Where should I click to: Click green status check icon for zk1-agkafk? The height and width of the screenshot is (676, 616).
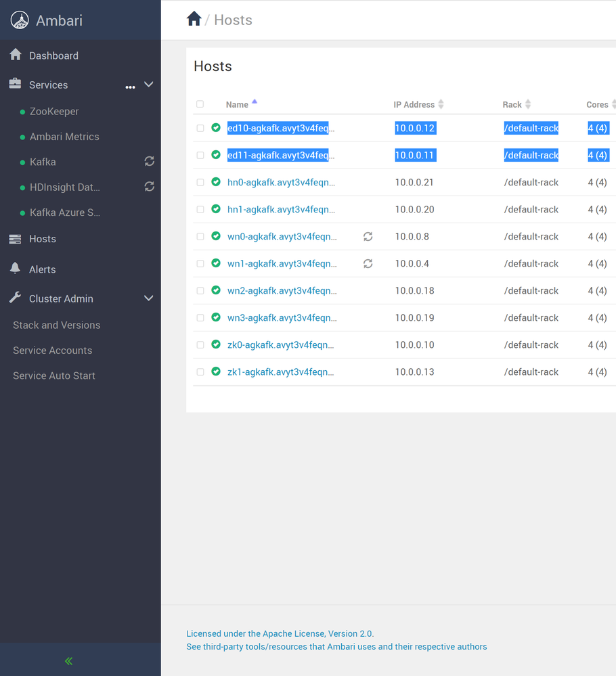216,371
